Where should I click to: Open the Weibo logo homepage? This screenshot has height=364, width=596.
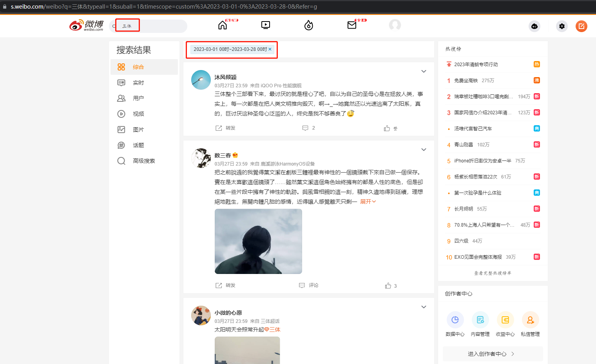tap(86, 25)
